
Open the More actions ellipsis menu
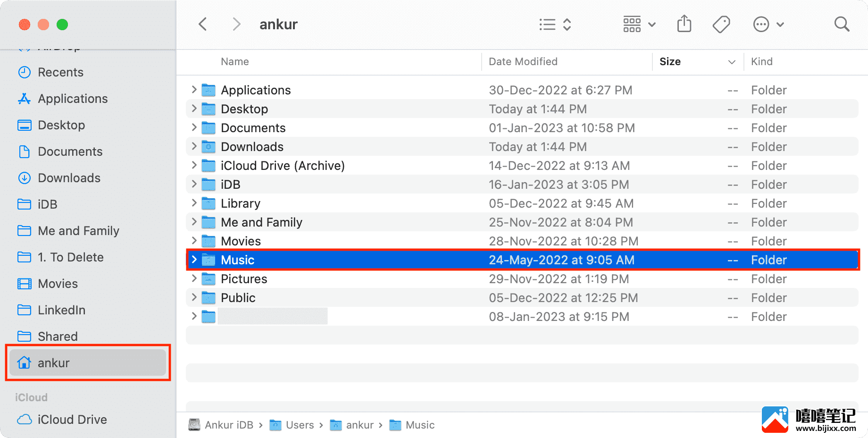pyautogui.click(x=768, y=24)
